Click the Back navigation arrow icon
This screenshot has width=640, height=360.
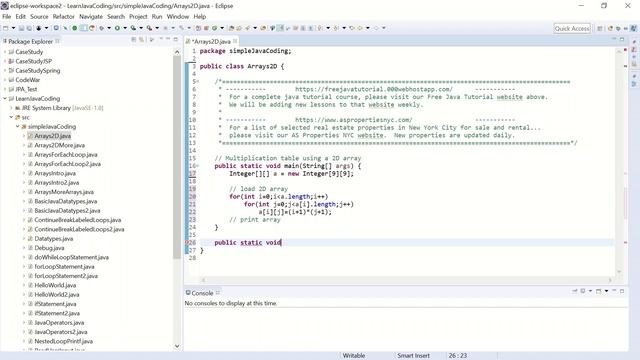360,28
